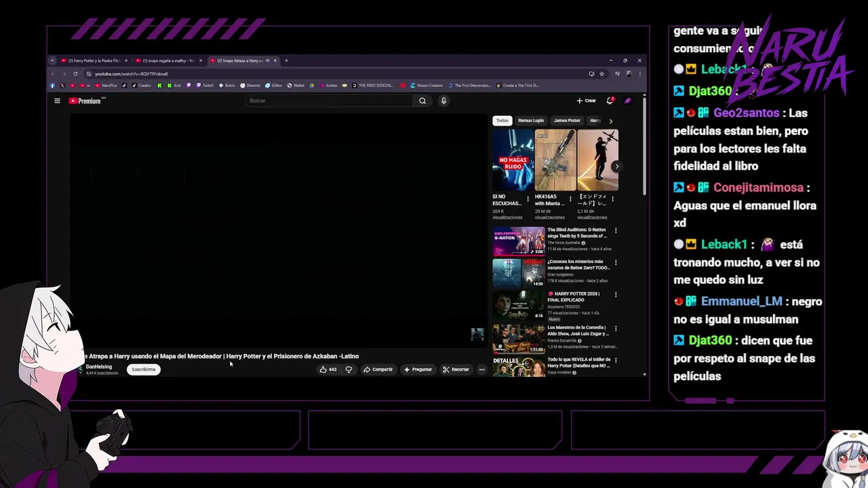Click the Preguntar button

(x=418, y=369)
